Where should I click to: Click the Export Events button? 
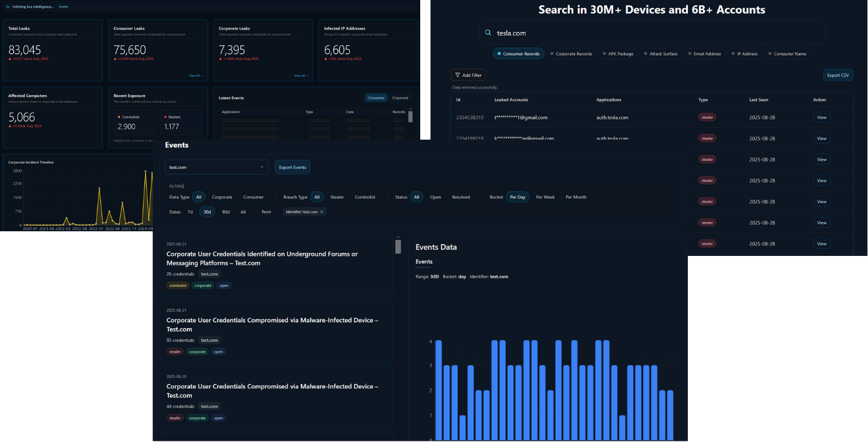coord(292,167)
